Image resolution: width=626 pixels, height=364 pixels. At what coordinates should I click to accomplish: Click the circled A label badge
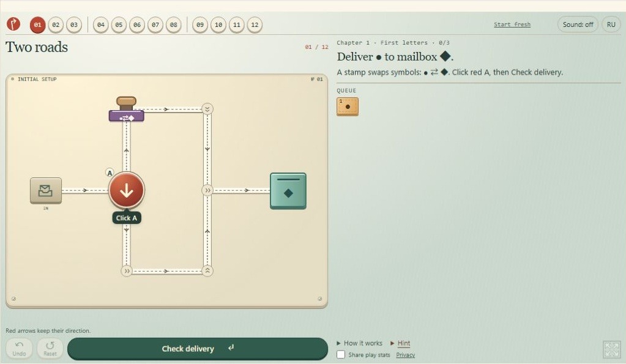110,173
